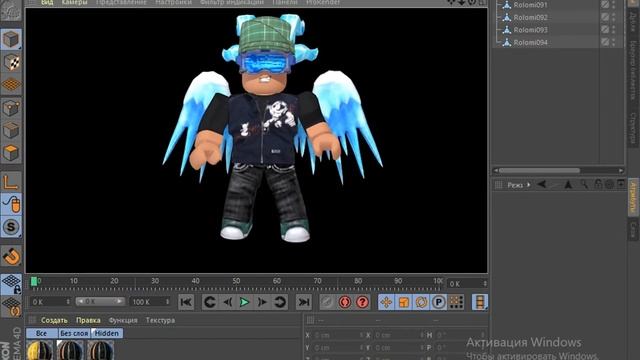The height and width of the screenshot is (360, 640).
Task: Toggle Position keyframe recording
Action: tap(386, 302)
